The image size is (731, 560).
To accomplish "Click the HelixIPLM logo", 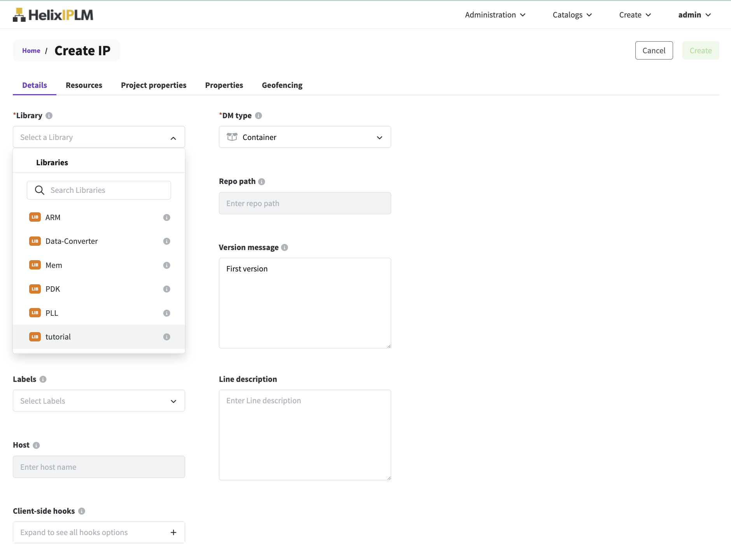I will point(53,15).
